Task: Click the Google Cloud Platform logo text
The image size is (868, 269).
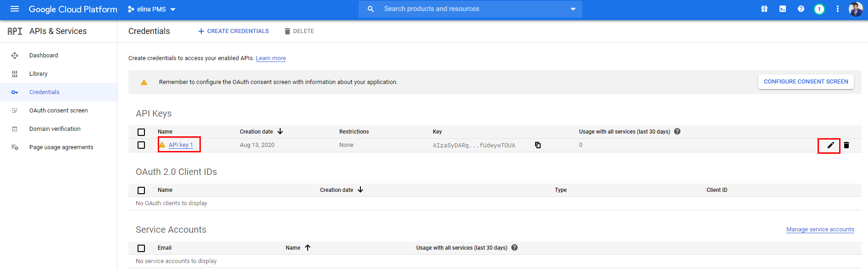Action: pos(73,9)
